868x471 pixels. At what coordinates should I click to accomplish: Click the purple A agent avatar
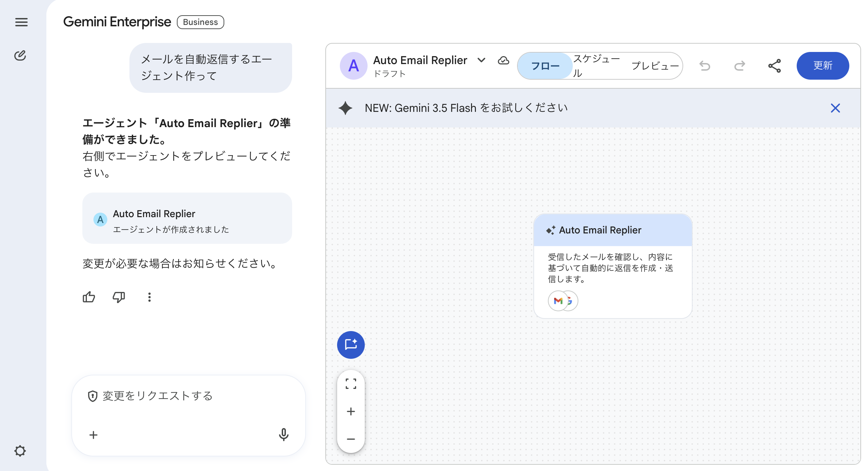tap(353, 65)
